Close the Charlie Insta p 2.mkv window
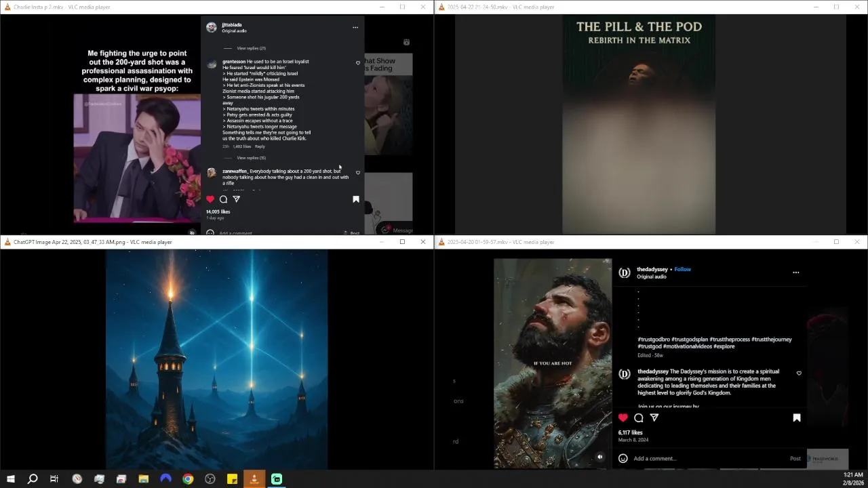Screen dimensions: 868x488 [x=423, y=7]
